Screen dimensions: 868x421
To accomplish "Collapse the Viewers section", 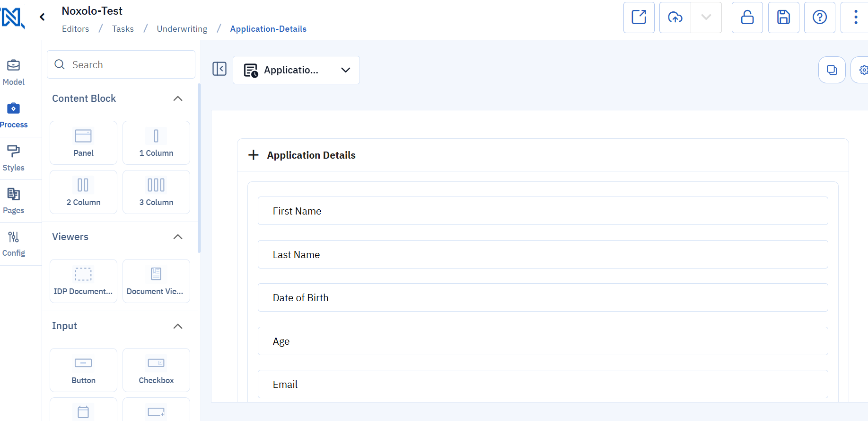I will coord(178,237).
